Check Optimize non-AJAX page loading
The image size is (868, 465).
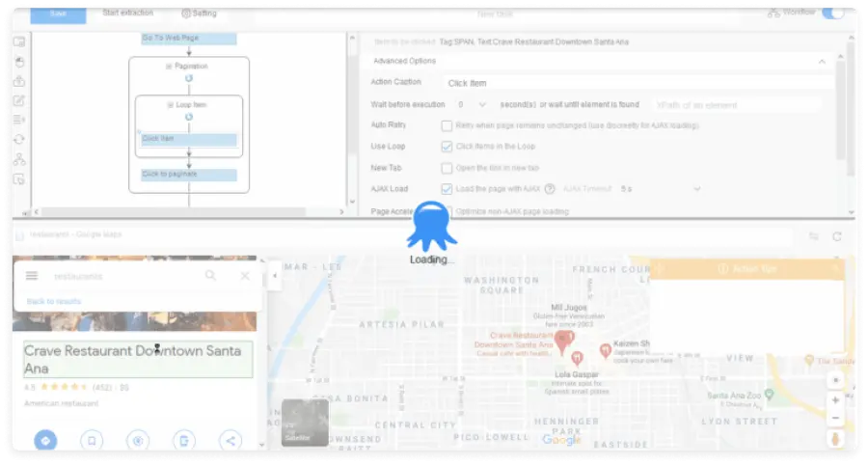click(449, 211)
